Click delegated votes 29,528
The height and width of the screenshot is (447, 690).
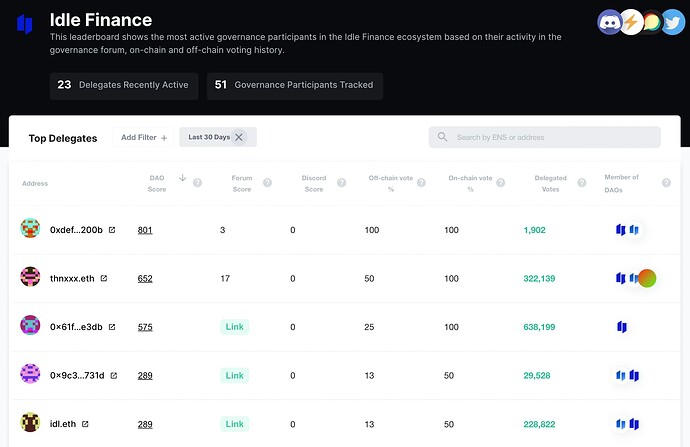pos(537,376)
